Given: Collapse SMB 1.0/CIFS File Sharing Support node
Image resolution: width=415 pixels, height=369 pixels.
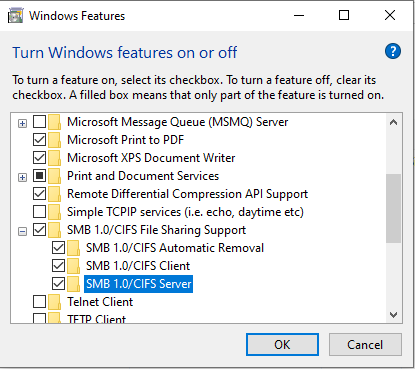Looking at the screenshot, I should tap(22, 231).
